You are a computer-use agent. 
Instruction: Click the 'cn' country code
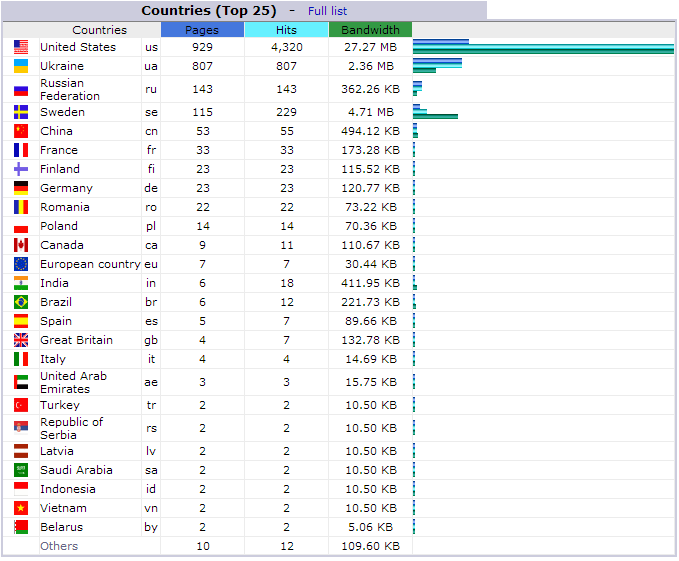[x=151, y=131]
